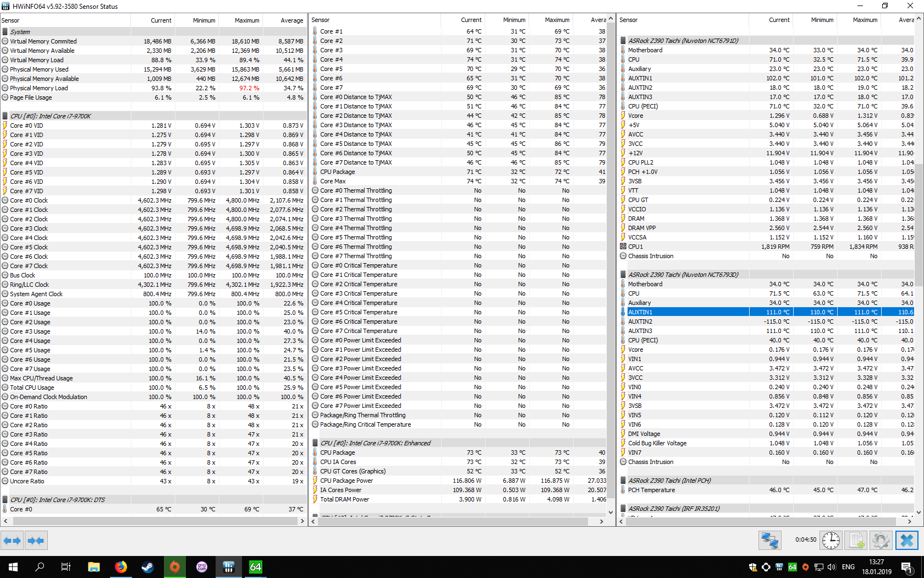This screenshot has height=578, width=924.
Task: Open Windows search from the taskbar
Action: pyautogui.click(x=40, y=567)
